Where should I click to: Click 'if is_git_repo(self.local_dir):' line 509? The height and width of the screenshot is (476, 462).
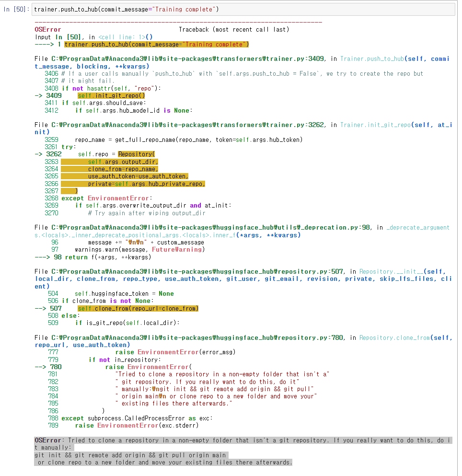pyautogui.click(x=127, y=323)
